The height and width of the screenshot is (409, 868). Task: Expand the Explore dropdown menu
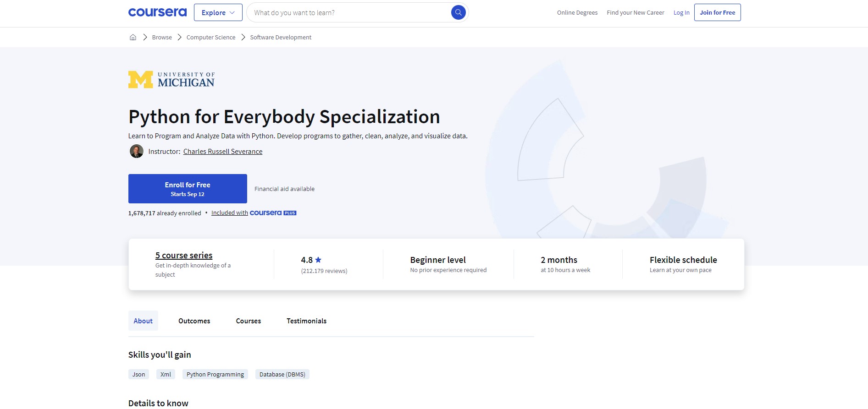[218, 12]
